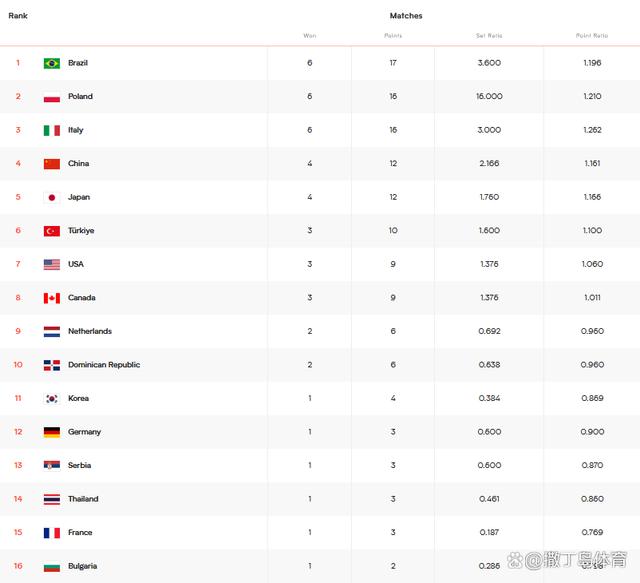Click the Germany flag icon
The image size is (640, 583).
pyautogui.click(x=52, y=432)
